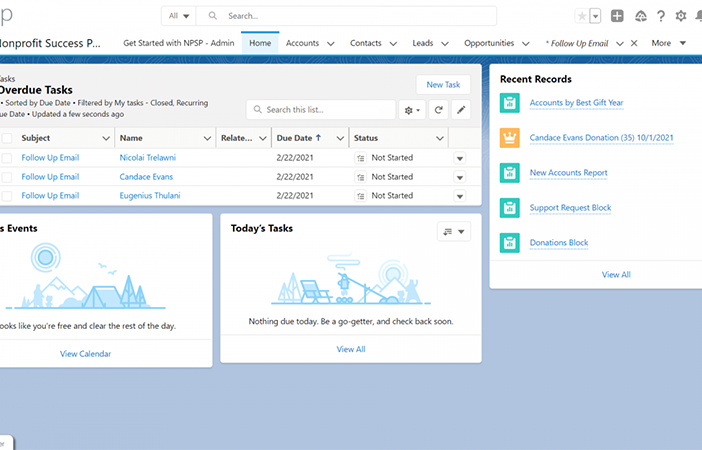Click the Accounts by Best Gift Year icon
This screenshot has height=450, width=702.
[x=509, y=103]
